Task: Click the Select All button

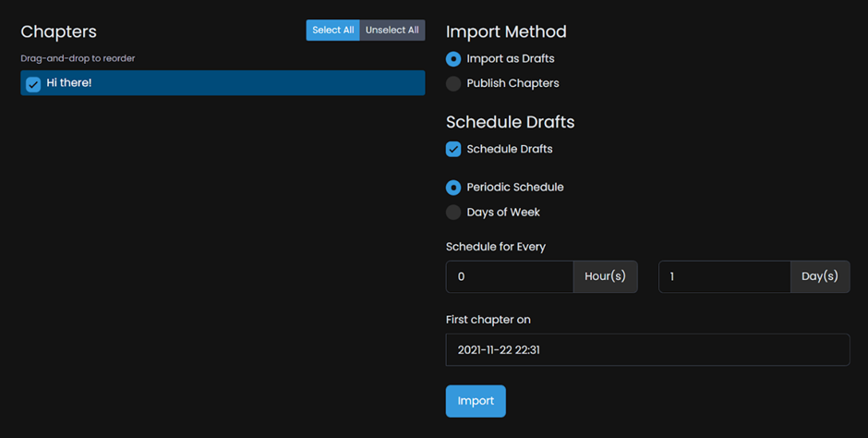Action: pos(332,30)
